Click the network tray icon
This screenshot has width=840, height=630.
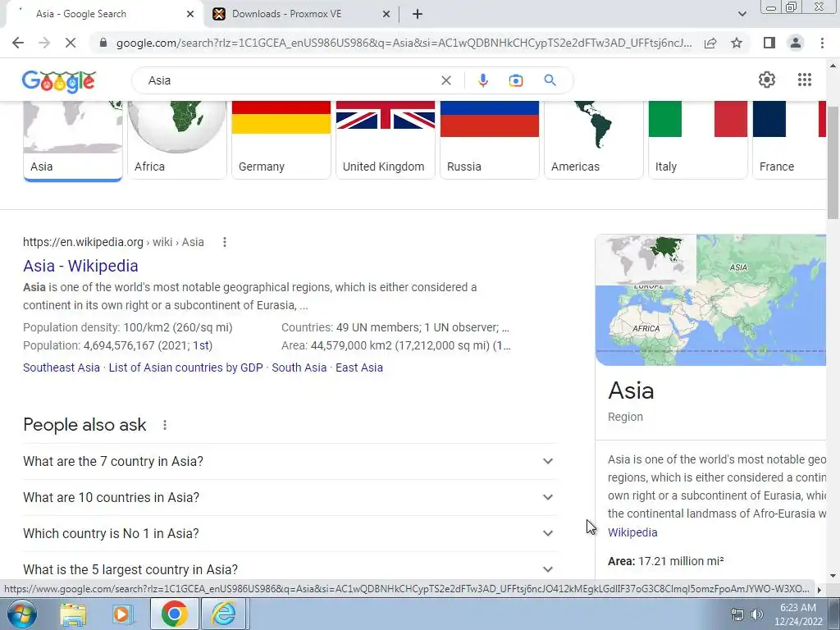point(737,614)
